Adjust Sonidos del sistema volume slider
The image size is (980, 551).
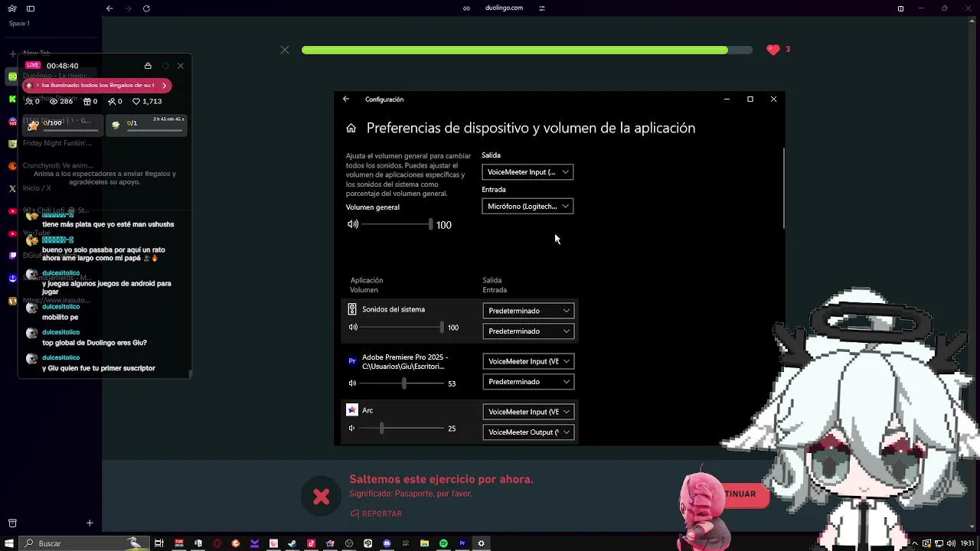click(x=403, y=328)
